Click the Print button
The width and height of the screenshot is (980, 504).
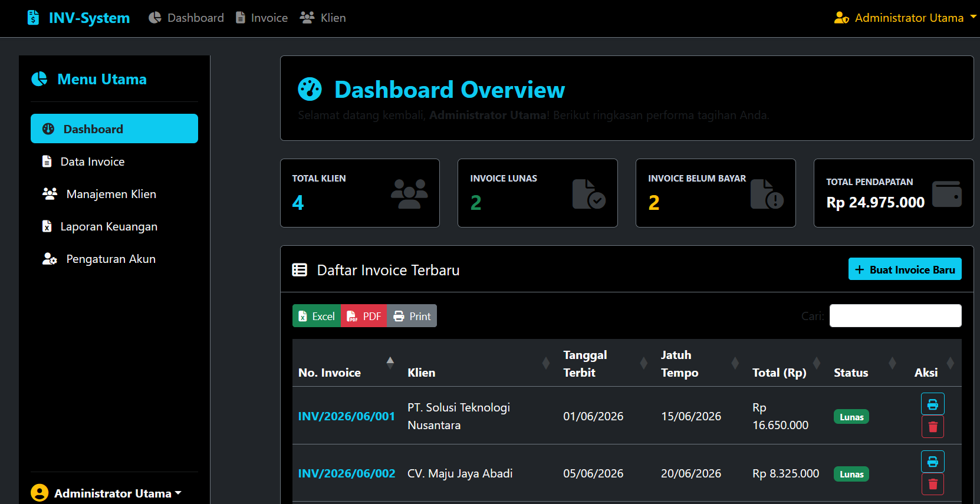[412, 316]
